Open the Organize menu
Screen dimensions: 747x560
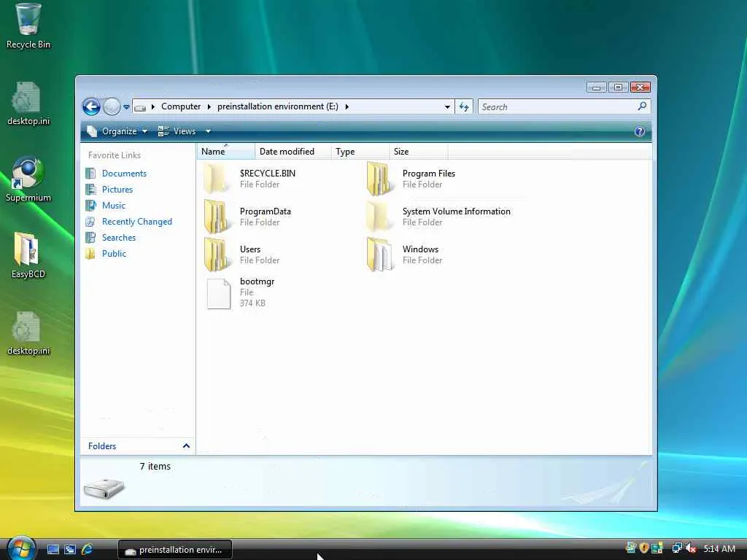[x=117, y=131]
